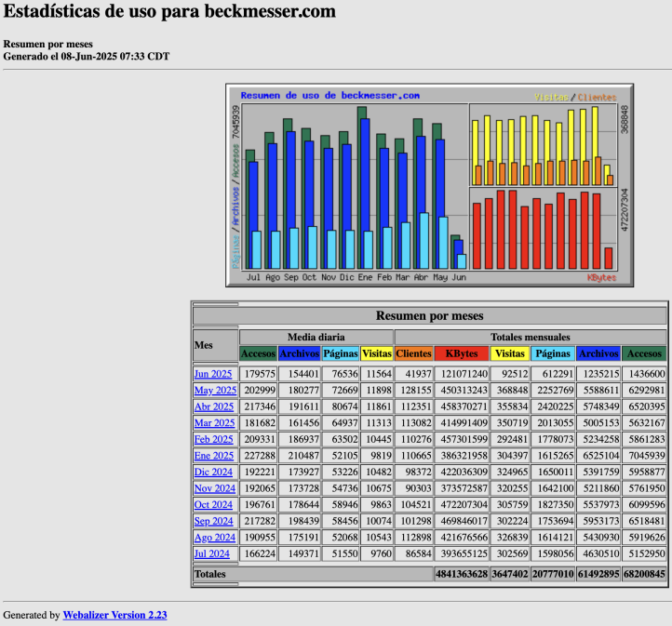Open Mar 2025 usage report

[x=214, y=423]
